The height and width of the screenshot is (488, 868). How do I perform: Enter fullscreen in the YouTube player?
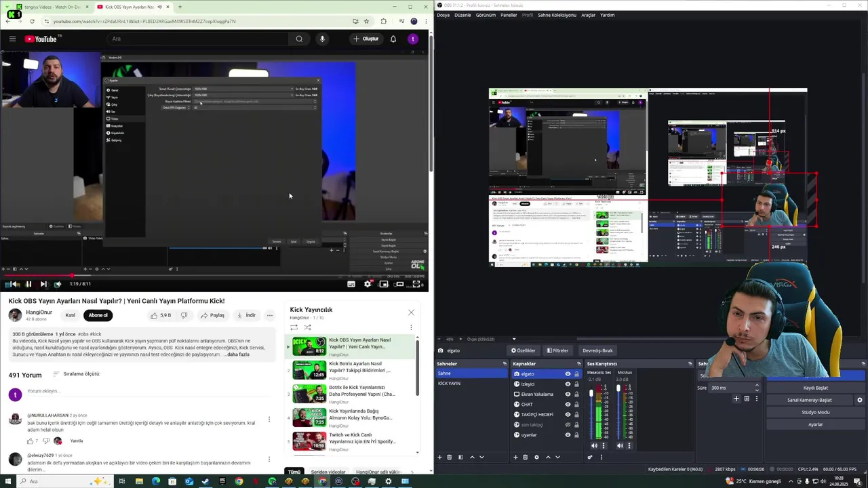(416, 284)
